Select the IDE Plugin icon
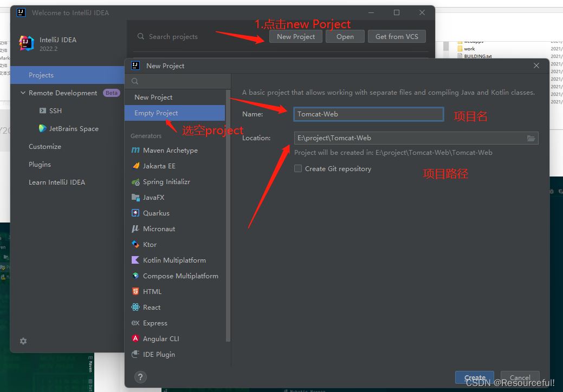The image size is (563, 392). [x=135, y=354]
